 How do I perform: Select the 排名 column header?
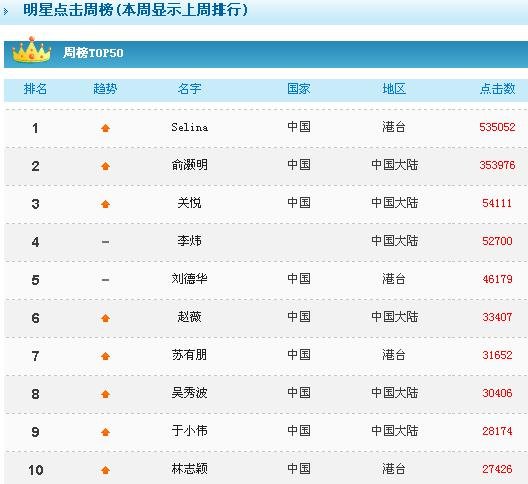tap(35, 89)
